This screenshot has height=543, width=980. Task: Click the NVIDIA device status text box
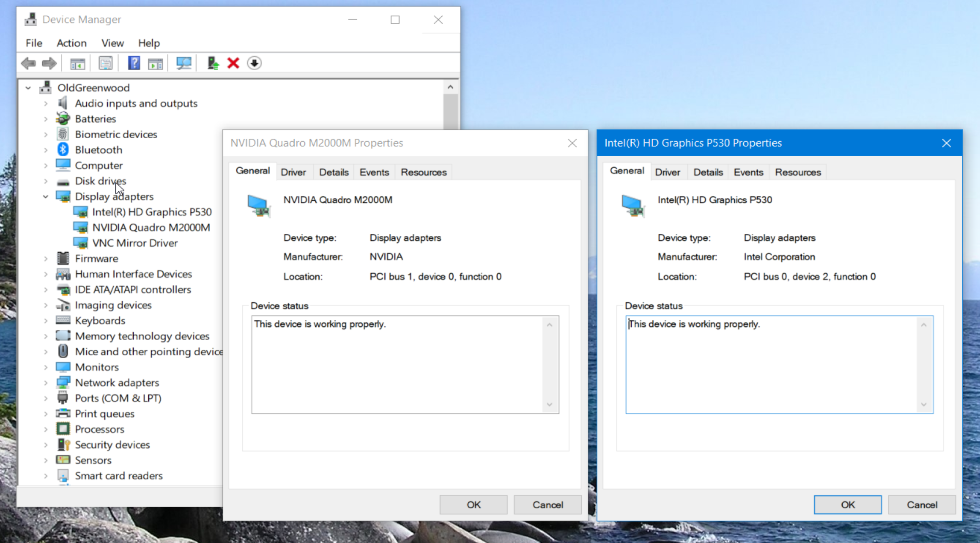[x=405, y=364]
